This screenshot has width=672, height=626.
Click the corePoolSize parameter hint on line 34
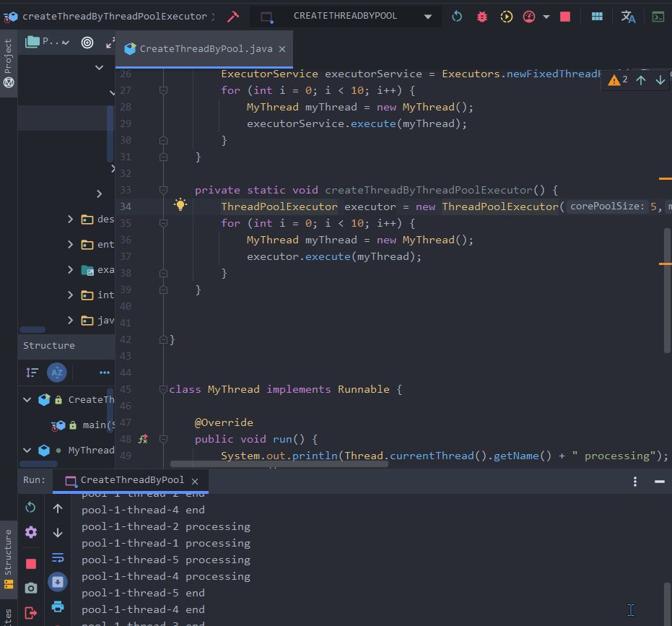[607, 207]
